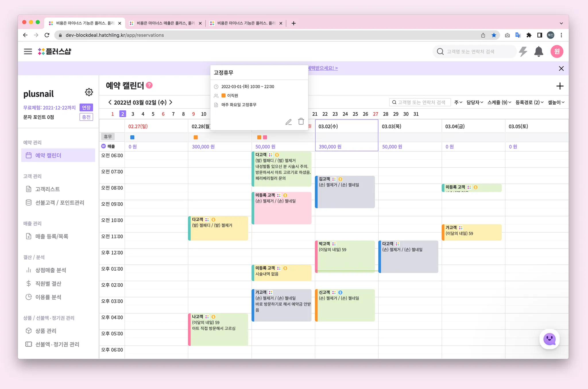
Task: Click the 연장 trial extension button
Action: point(86,107)
